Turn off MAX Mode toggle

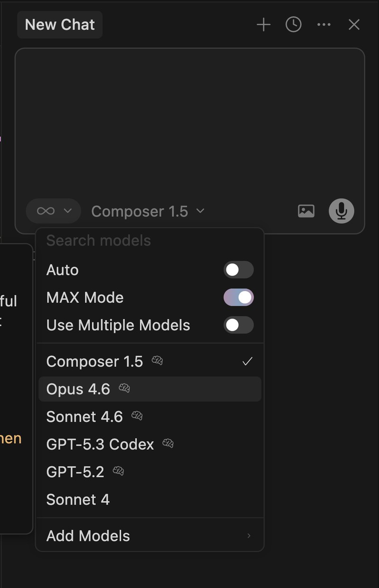point(238,297)
